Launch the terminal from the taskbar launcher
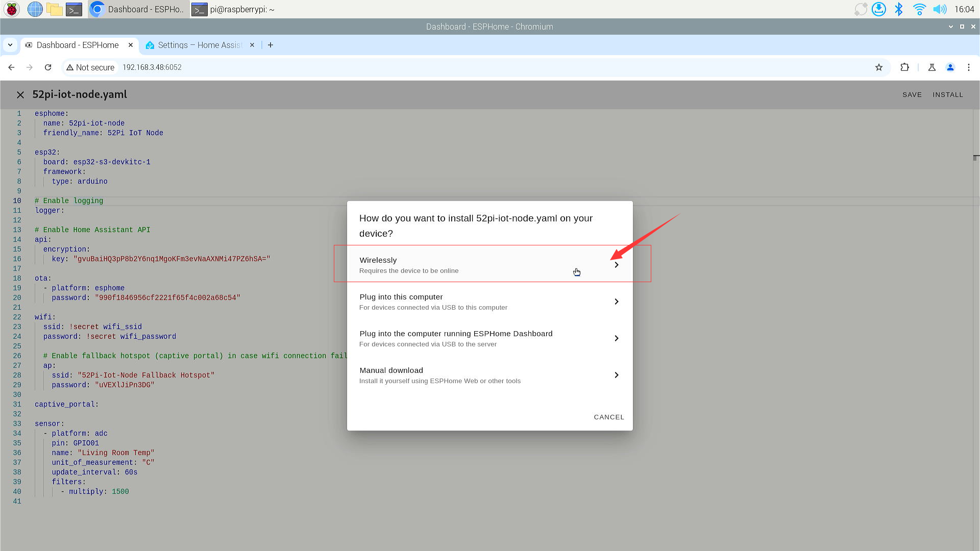 coord(74,9)
